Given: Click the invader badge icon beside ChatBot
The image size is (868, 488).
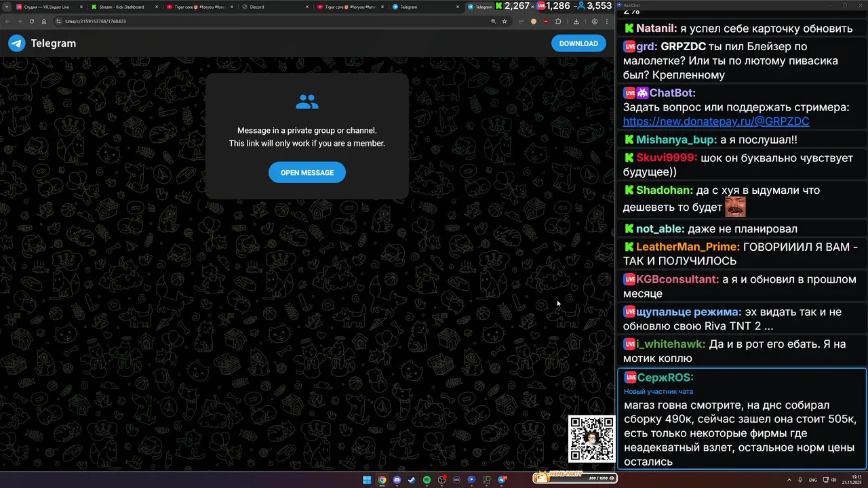Looking at the screenshot, I should click(642, 93).
